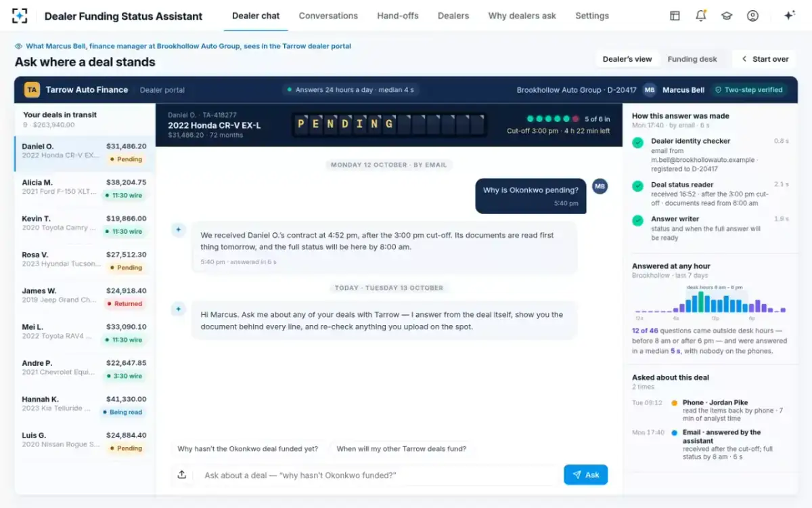Open Why dealers ask tab
Viewport: 812px width, 508px height.
(x=522, y=16)
